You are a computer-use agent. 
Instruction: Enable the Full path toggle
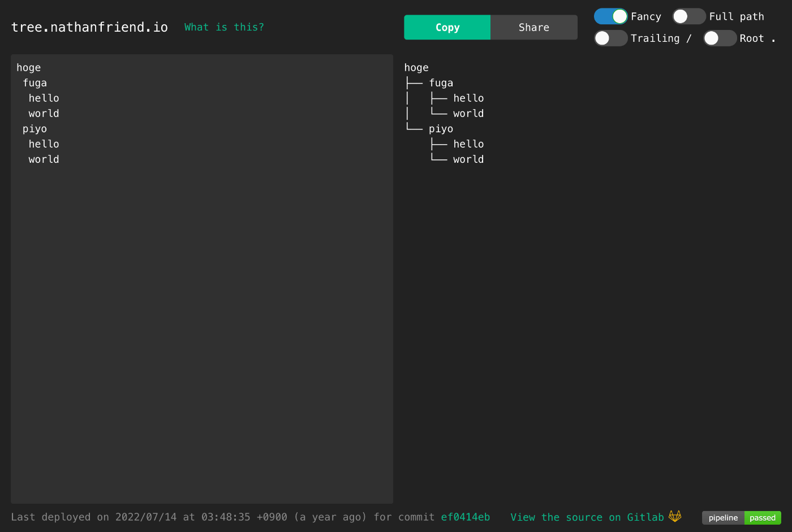click(688, 16)
